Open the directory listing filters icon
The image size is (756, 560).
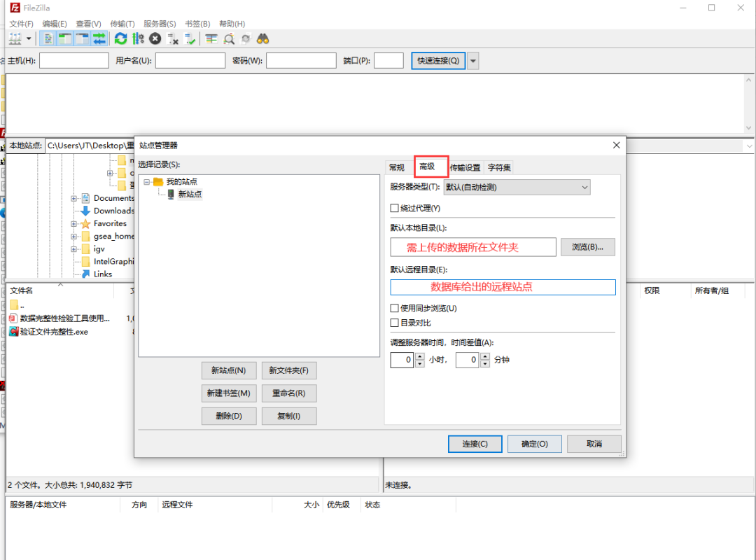[x=211, y=38]
